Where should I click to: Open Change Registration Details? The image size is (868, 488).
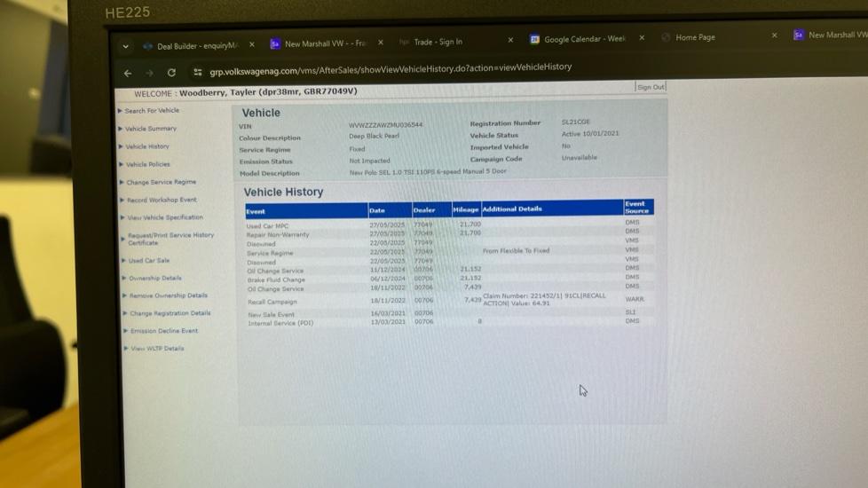[x=170, y=313]
